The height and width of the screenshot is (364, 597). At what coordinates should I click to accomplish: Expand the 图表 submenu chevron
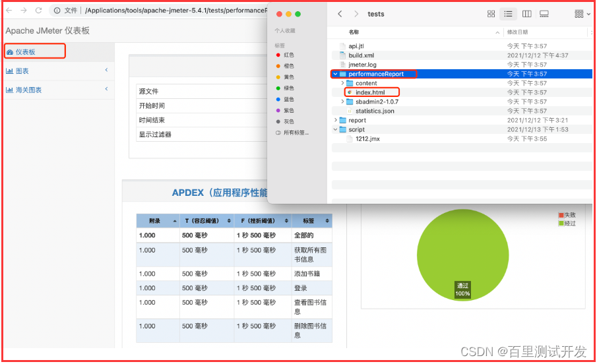click(x=106, y=70)
